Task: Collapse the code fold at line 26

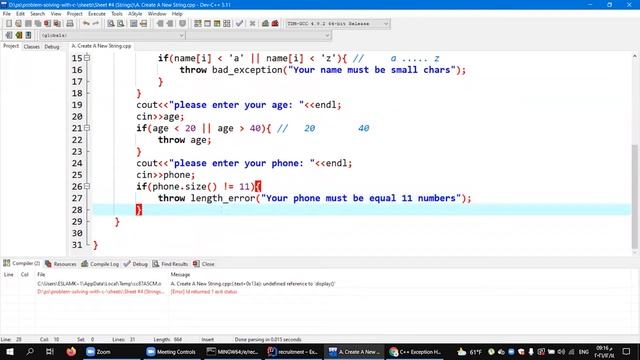Action: click(x=87, y=186)
